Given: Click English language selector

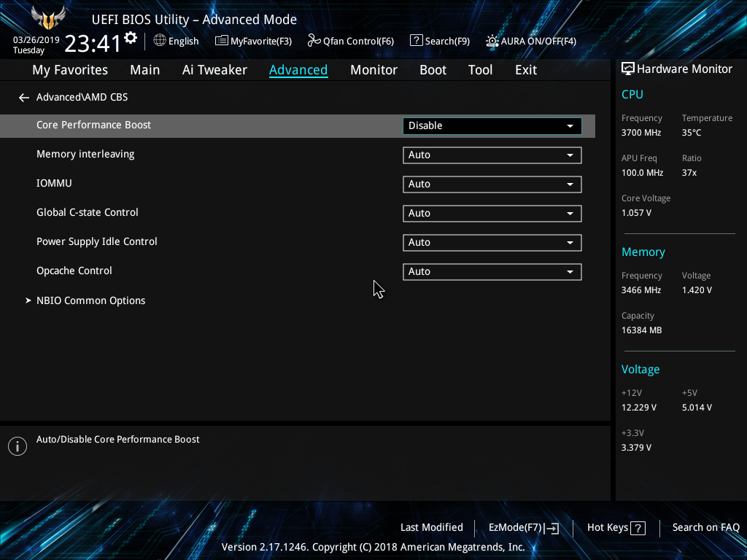Looking at the screenshot, I should point(177,41).
